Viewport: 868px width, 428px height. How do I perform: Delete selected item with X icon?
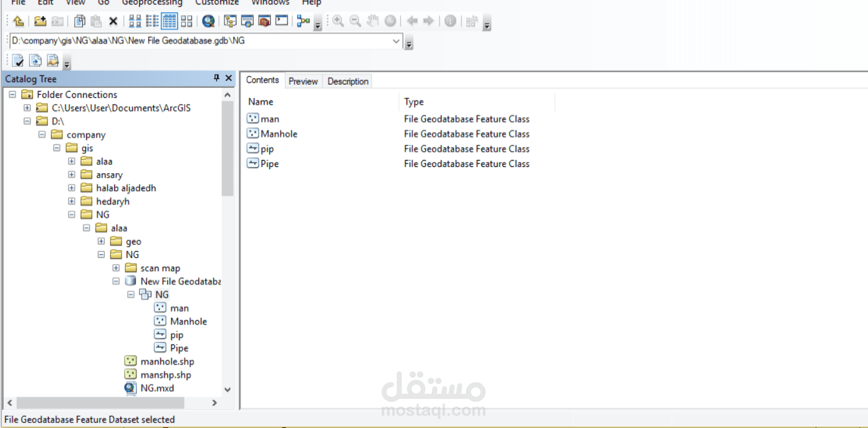113,21
